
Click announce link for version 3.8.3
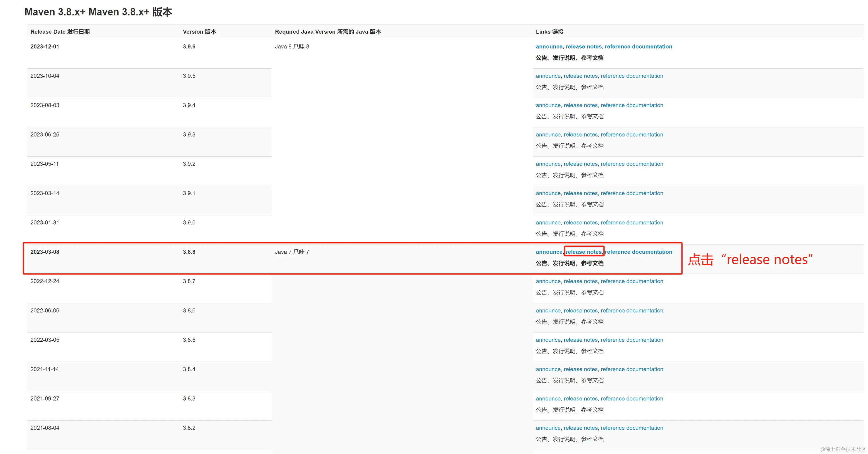(x=548, y=399)
